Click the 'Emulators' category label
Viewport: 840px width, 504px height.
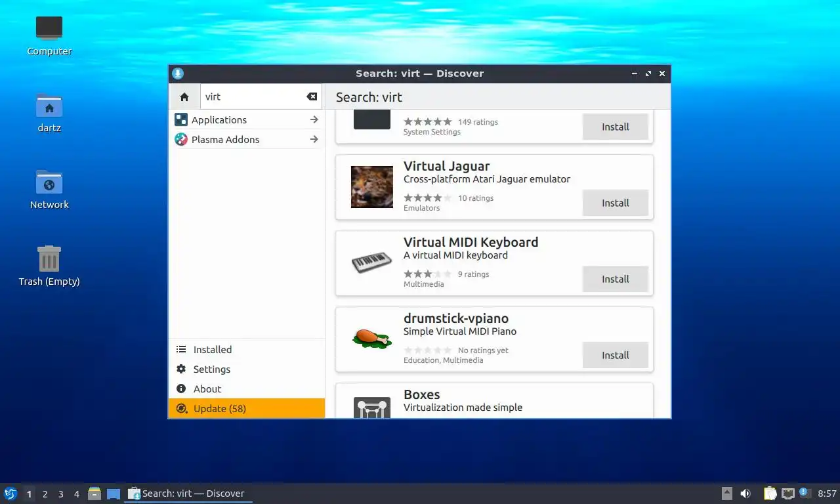(x=421, y=208)
